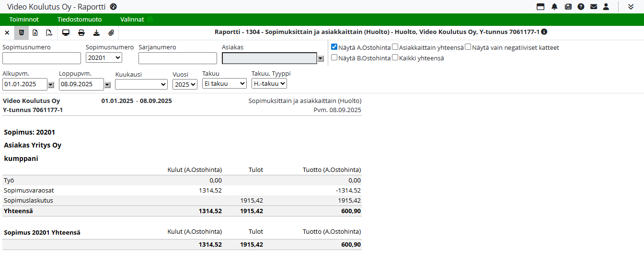Open the help question mark icon
The width and height of the screenshot is (644, 273).
581,7
